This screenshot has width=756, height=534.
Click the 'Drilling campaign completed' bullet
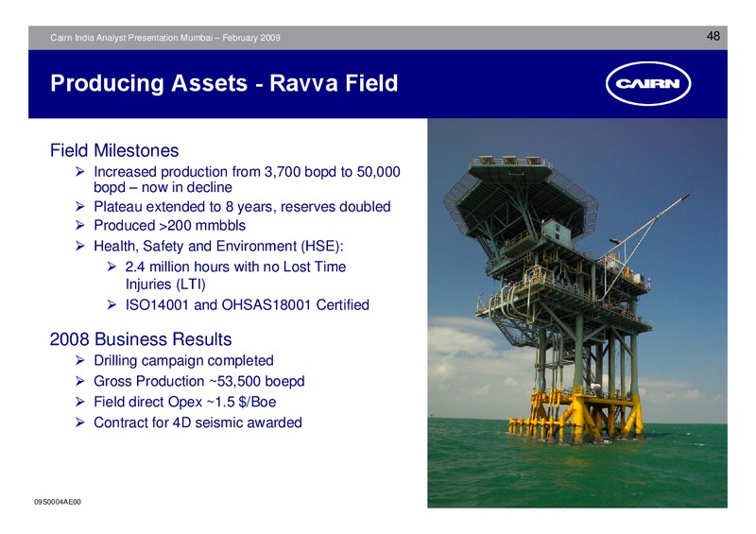183,361
